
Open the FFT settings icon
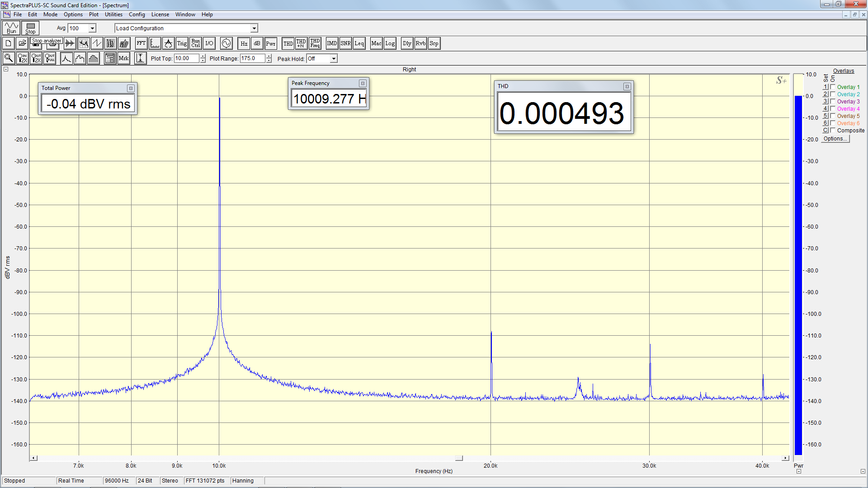point(141,43)
